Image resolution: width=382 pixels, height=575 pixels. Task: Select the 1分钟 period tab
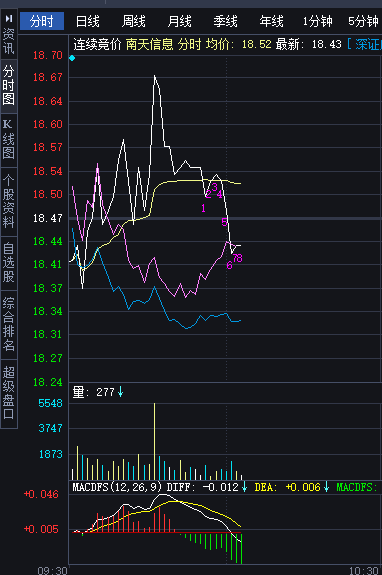[x=317, y=21]
